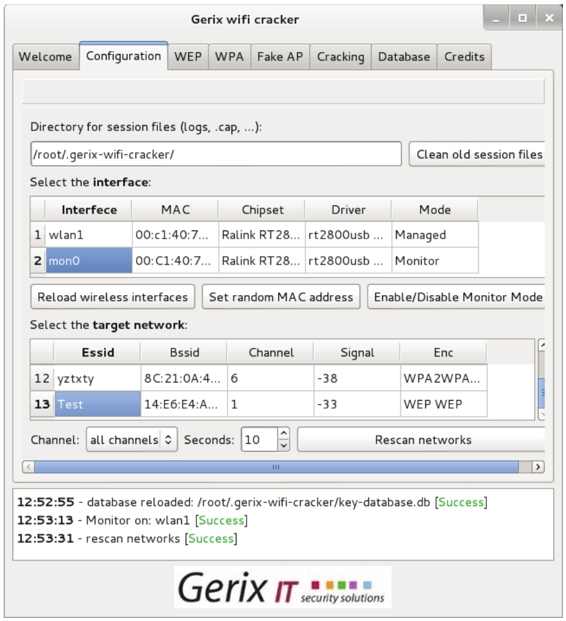This screenshot has width=566, height=621.
Task: Click the MAC column header
Action: click(175, 210)
